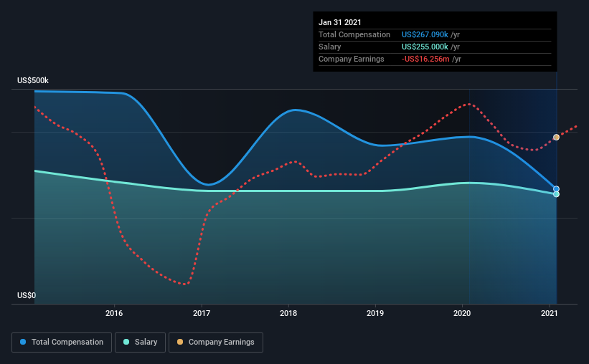
Task: Click the 2021 x-axis label
Action: click(x=549, y=313)
